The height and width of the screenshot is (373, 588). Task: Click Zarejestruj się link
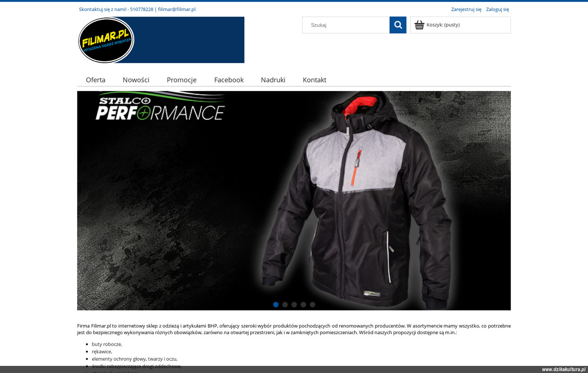pos(466,9)
